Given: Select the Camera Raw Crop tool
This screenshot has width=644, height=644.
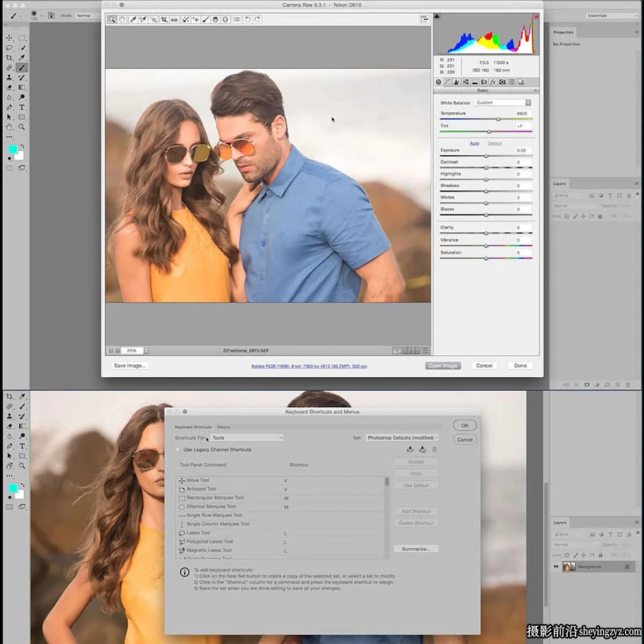Looking at the screenshot, I should click(x=164, y=19).
